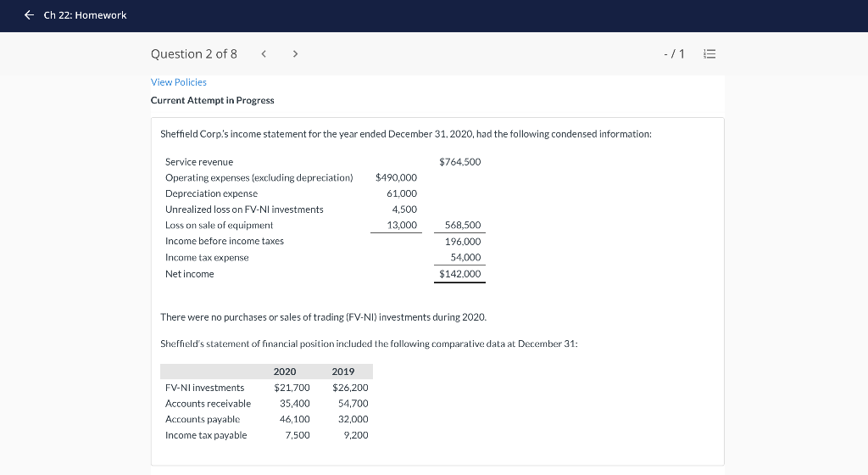Click the FV-NI investments row label
868x475 pixels.
(205, 388)
